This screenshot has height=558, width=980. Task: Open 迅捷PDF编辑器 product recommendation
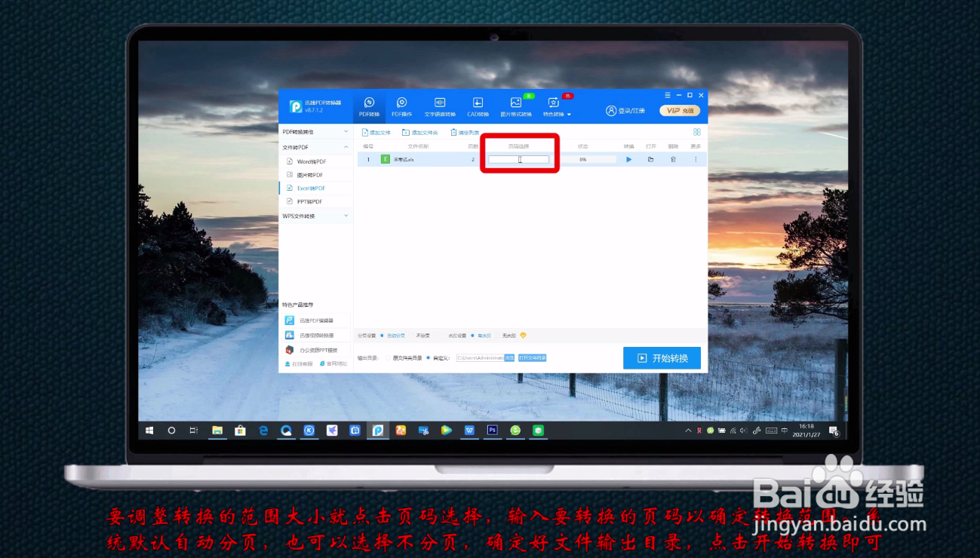316,320
